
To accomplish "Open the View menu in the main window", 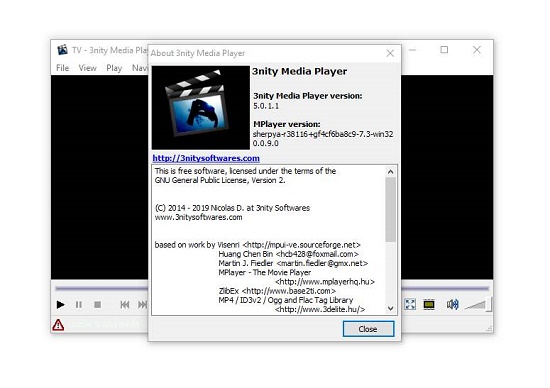I will pyautogui.click(x=87, y=68).
